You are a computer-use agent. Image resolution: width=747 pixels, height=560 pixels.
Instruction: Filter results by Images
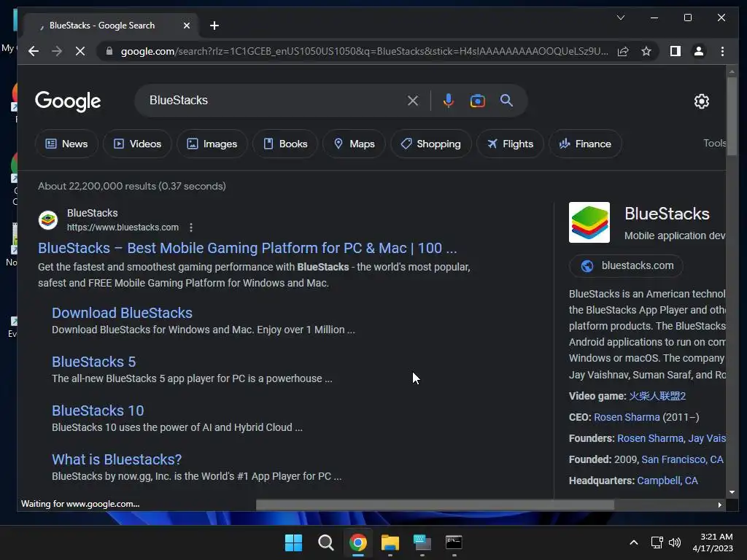pos(212,144)
